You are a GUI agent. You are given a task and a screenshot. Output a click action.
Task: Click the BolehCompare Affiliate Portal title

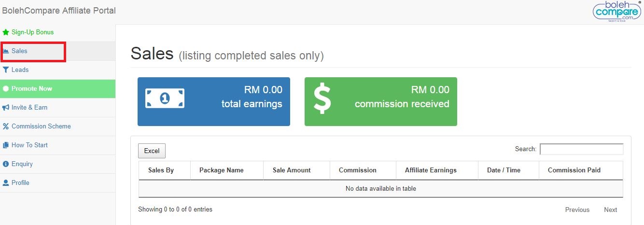click(x=59, y=11)
